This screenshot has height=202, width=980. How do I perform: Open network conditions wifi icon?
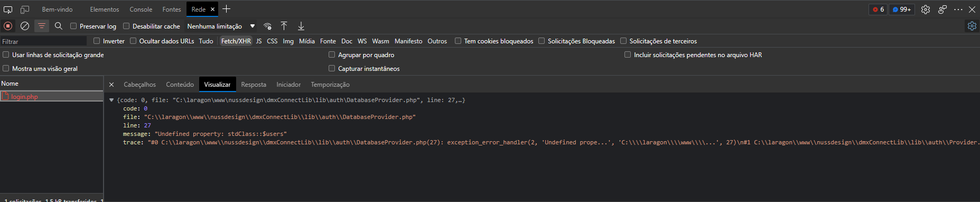tap(268, 26)
